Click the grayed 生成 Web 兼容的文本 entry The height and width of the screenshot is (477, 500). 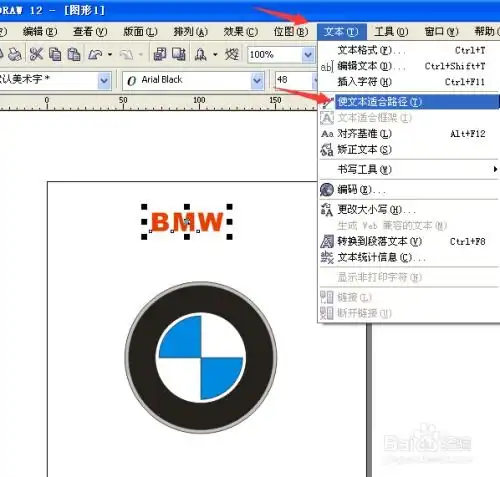coord(409,226)
